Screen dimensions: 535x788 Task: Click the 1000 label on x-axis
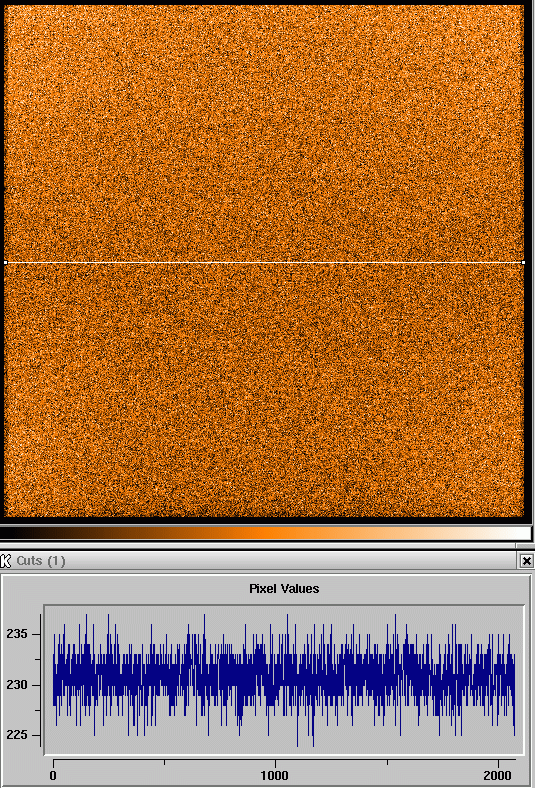pos(274,775)
